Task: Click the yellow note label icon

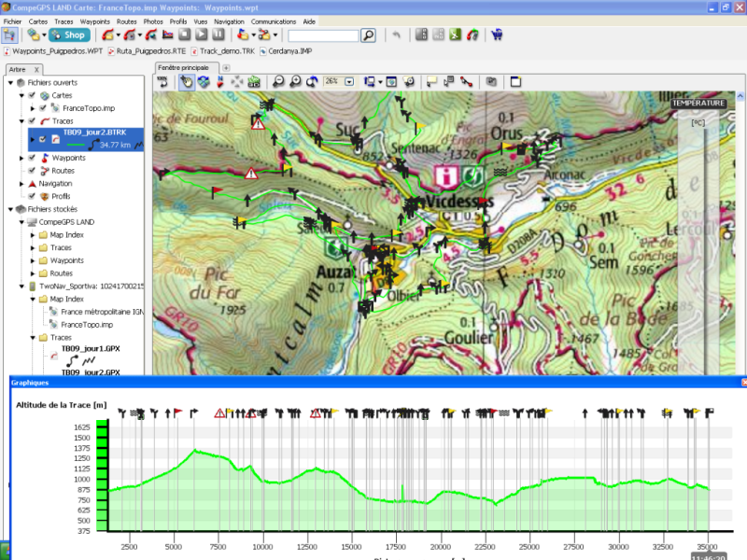Action: click(x=431, y=82)
